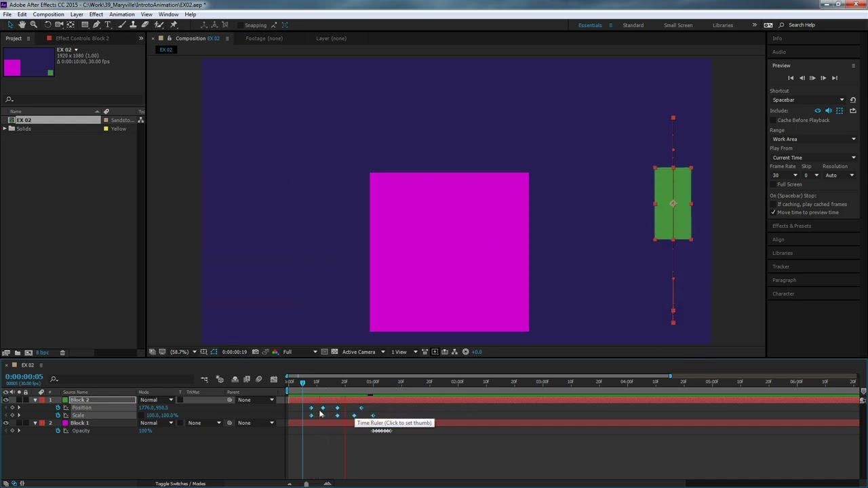
Task: Expand the Solids folder in Project
Action: 5,129
